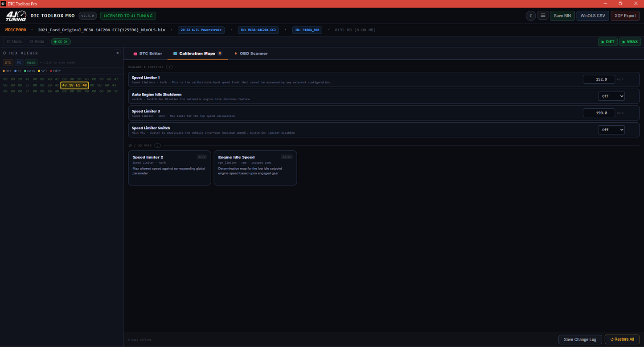View the Mask table in hex viewer

tap(31, 63)
